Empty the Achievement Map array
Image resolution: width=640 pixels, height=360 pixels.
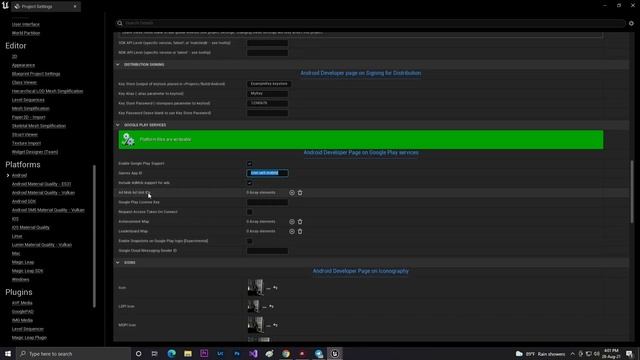pos(300,222)
